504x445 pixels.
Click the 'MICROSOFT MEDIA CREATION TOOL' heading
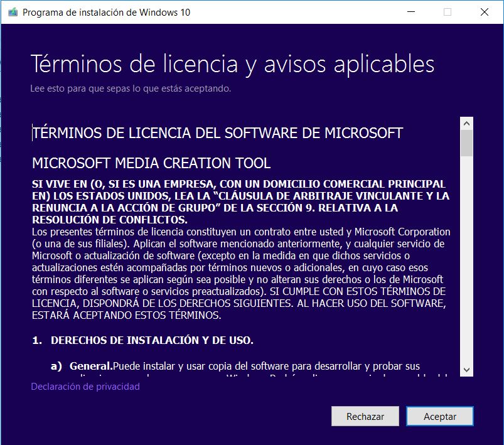point(151,163)
